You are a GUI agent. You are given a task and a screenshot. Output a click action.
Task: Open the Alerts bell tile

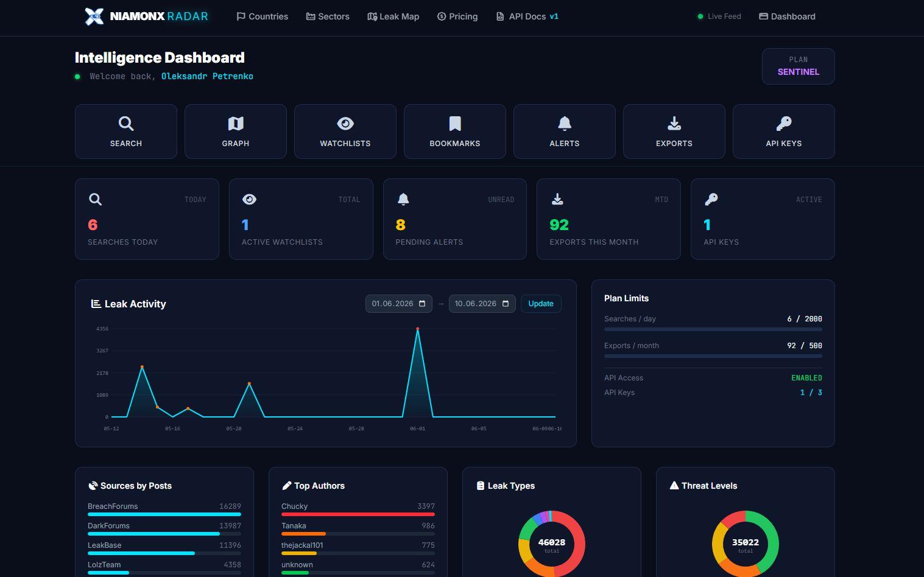click(565, 131)
